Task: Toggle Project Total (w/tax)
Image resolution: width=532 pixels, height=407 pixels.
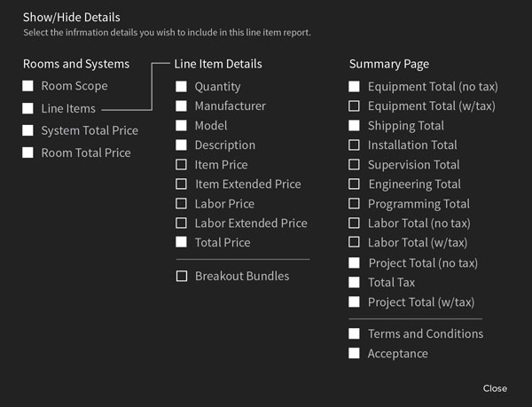Action: (x=354, y=301)
